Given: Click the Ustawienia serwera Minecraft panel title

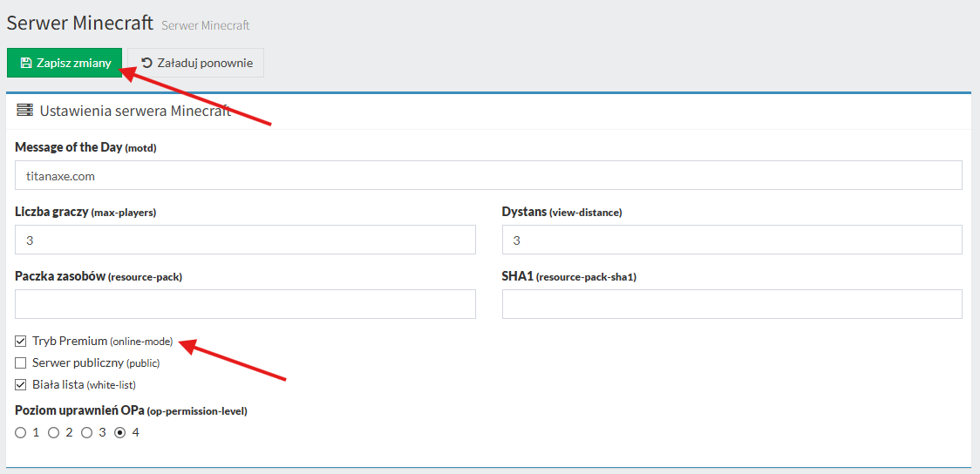Looking at the screenshot, I should [135, 111].
